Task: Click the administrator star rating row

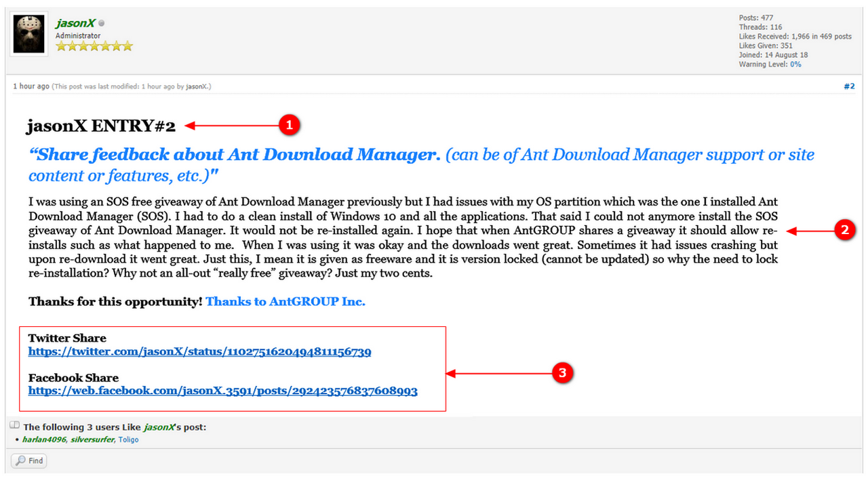Action: (94, 46)
